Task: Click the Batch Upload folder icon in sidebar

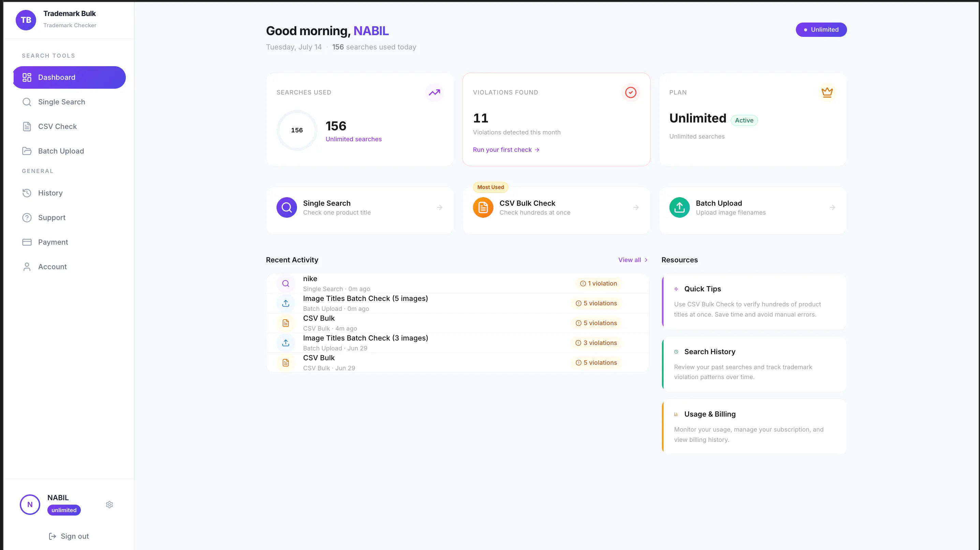Action: [27, 151]
